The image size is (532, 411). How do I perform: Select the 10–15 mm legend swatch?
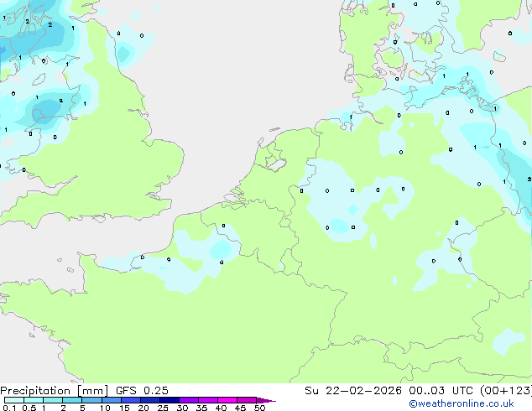(x=111, y=400)
